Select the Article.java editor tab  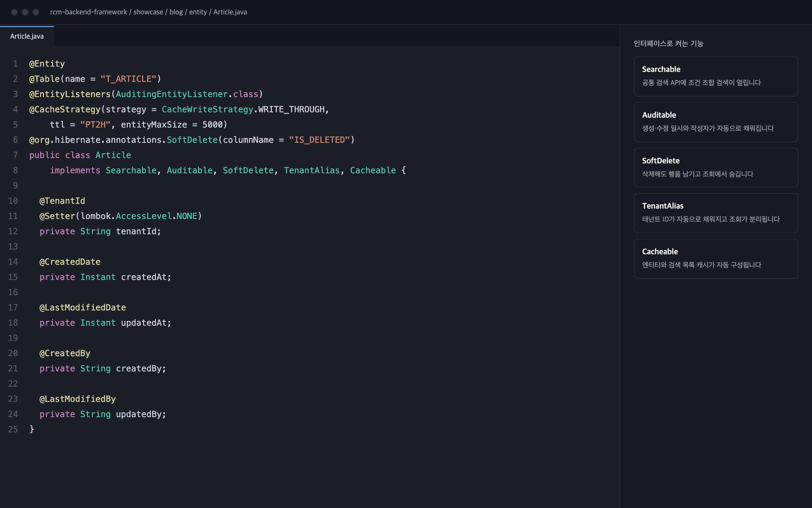[x=27, y=36]
